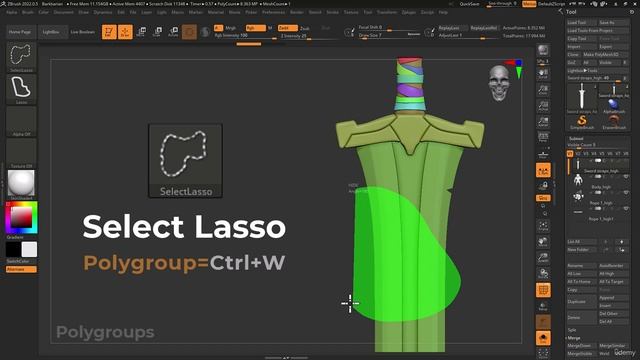Click the Home Page button
640x360 pixels.
tap(20, 32)
